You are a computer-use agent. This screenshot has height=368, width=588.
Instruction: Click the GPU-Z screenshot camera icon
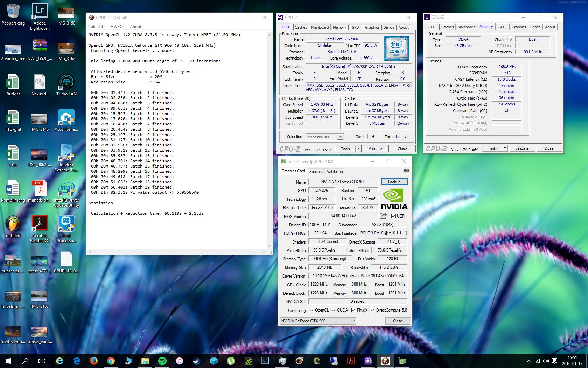[406, 171]
